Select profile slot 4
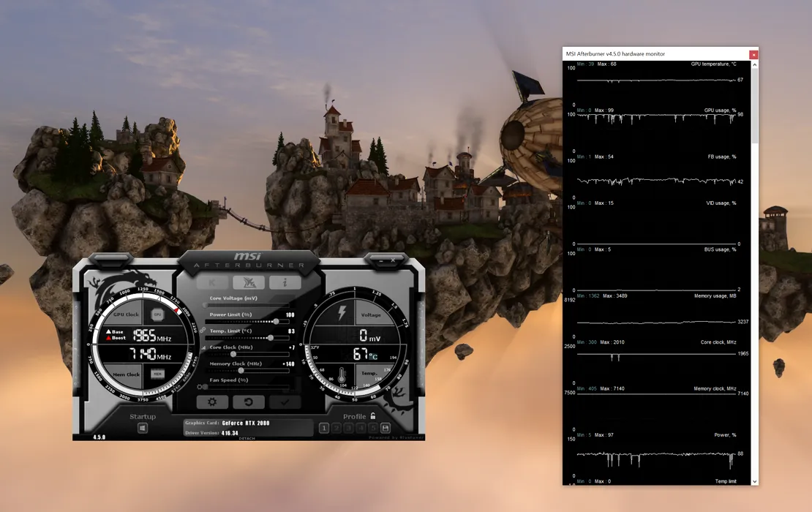 click(x=361, y=428)
